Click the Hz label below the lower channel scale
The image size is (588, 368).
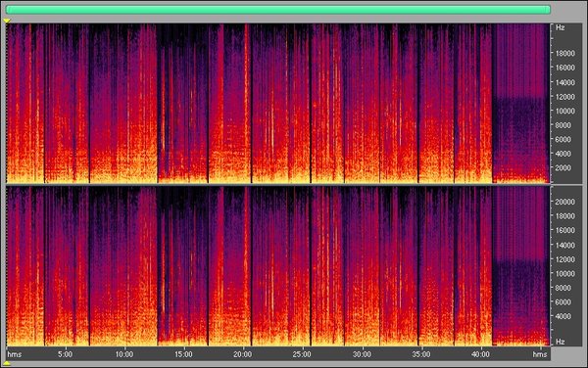[x=561, y=342]
